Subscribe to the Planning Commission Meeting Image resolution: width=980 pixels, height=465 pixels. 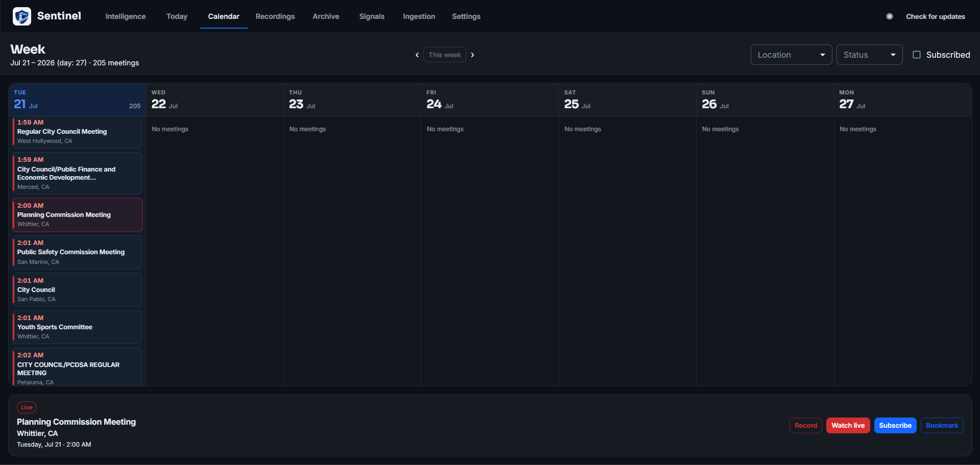[x=895, y=426]
